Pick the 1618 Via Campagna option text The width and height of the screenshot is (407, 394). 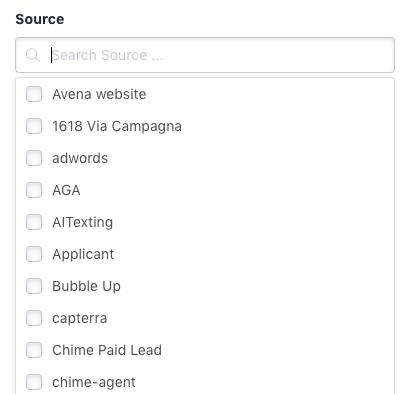pos(117,126)
